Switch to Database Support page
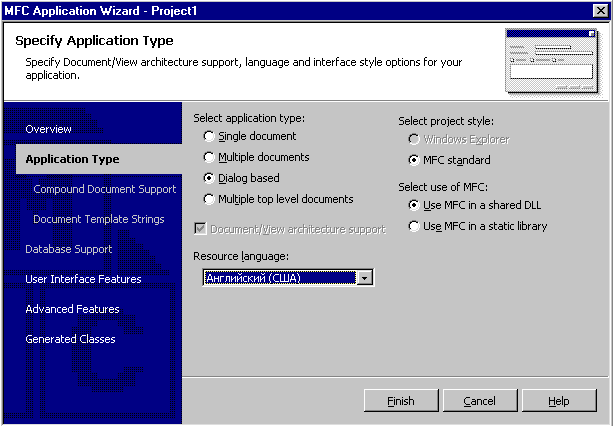This screenshot has height=426, width=613. [68, 249]
